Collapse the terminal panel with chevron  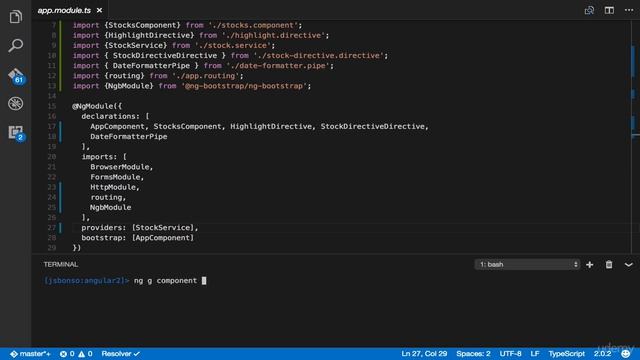629,264
